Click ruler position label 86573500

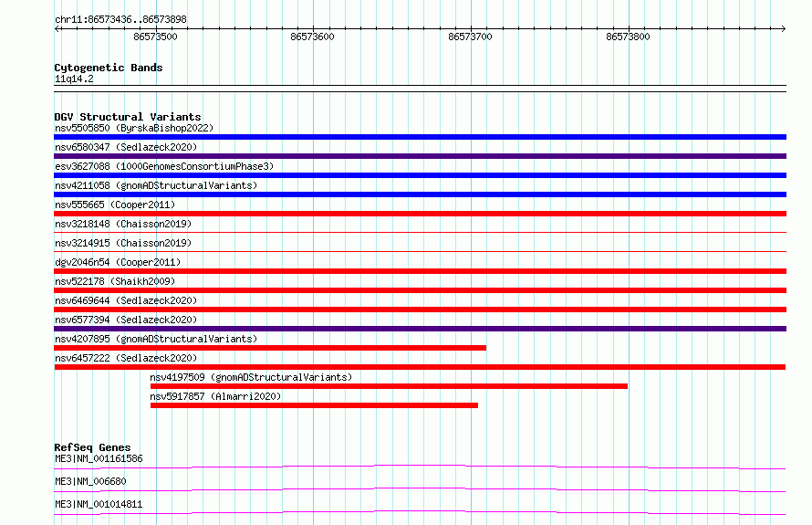(x=155, y=37)
